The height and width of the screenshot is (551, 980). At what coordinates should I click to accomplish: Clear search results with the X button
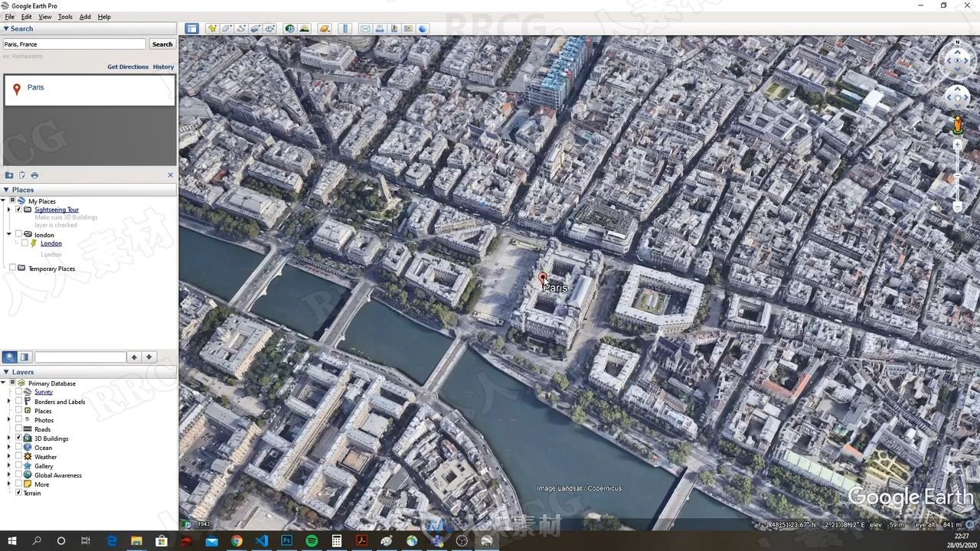(x=170, y=175)
